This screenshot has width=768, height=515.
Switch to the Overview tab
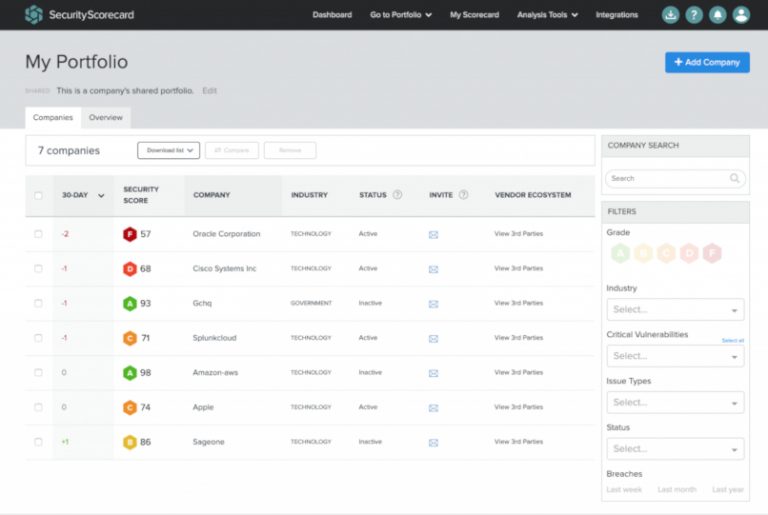[x=106, y=118]
